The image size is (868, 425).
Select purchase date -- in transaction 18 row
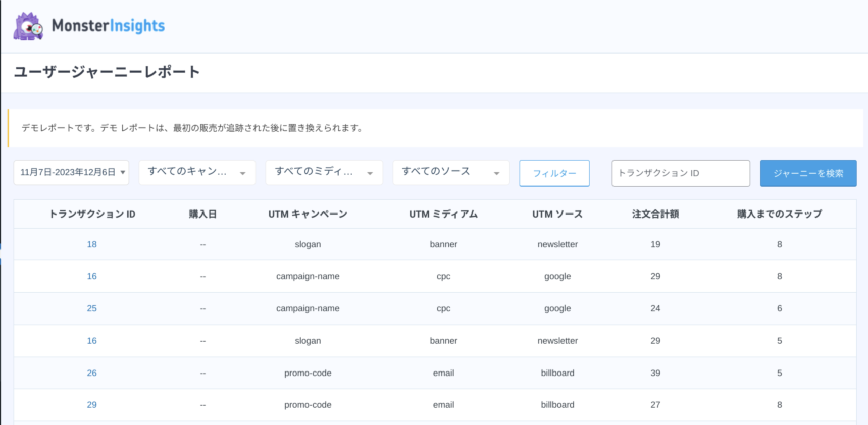(x=203, y=244)
